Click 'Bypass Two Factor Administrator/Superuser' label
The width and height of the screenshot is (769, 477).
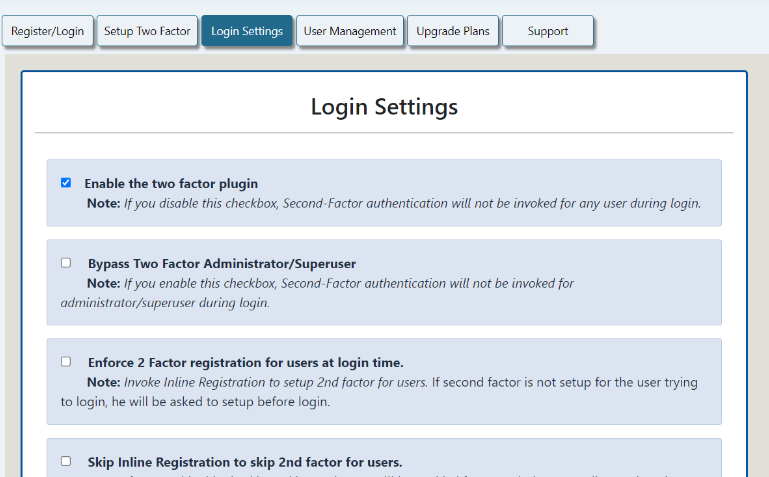click(222, 264)
